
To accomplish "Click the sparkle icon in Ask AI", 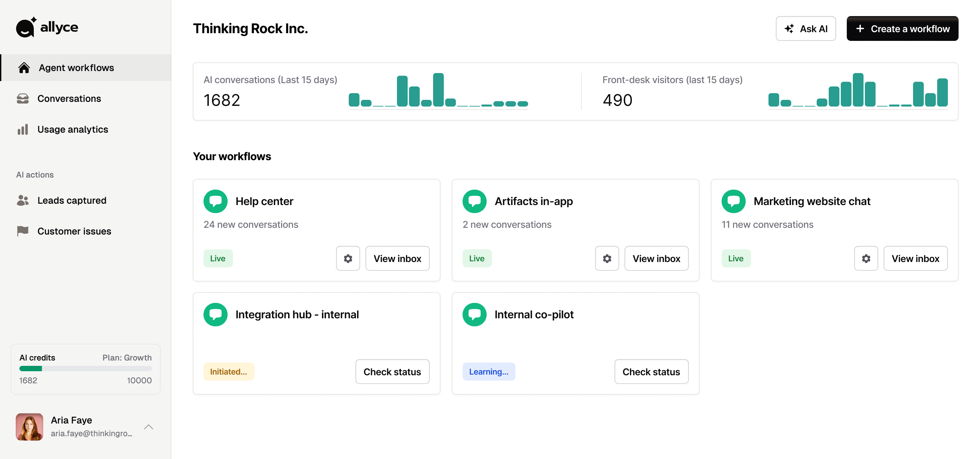I will click(789, 28).
